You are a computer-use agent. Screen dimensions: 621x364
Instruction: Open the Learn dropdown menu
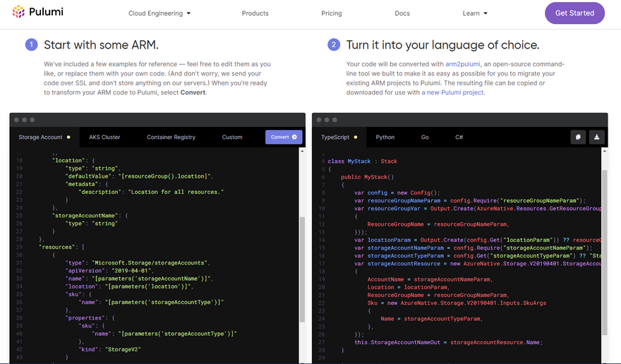pyautogui.click(x=475, y=13)
